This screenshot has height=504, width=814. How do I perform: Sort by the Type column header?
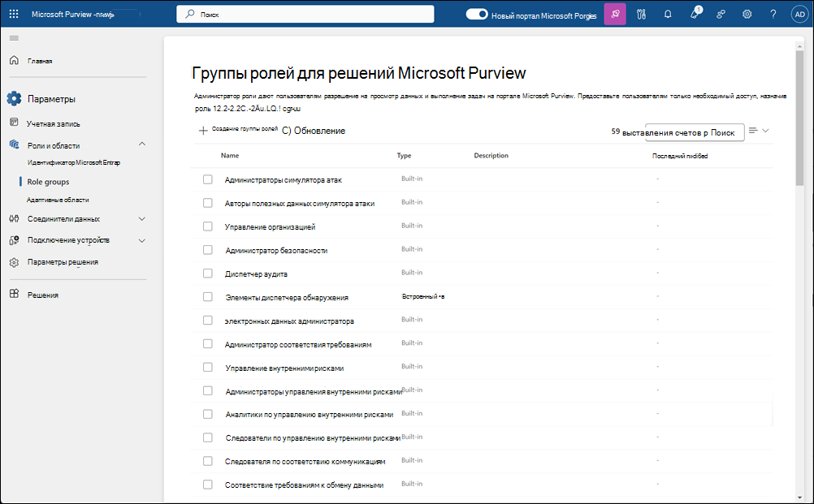(404, 156)
